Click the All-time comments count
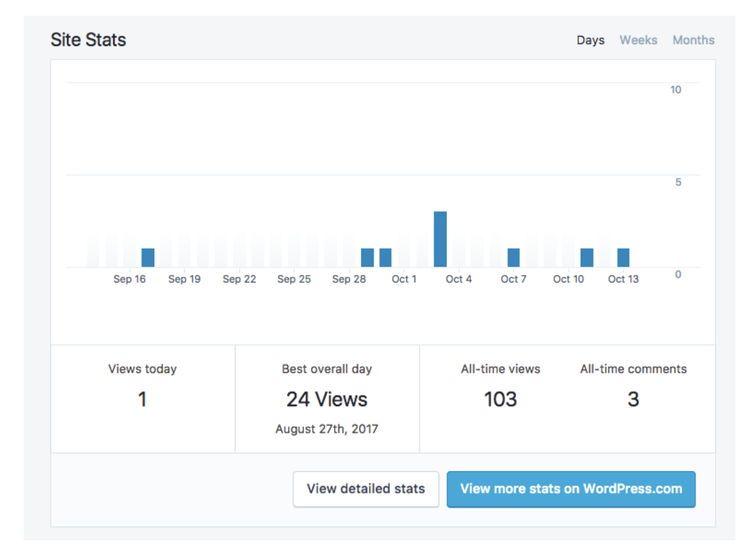 [633, 399]
